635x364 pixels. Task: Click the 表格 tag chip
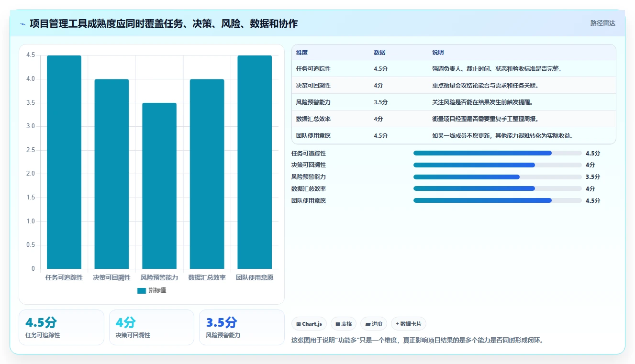pyautogui.click(x=344, y=324)
